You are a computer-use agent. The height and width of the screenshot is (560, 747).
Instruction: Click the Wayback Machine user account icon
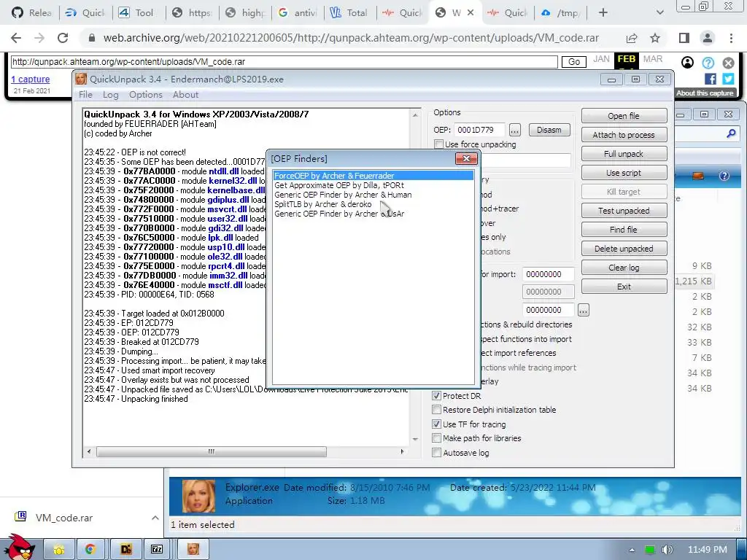click(x=687, y=63)
